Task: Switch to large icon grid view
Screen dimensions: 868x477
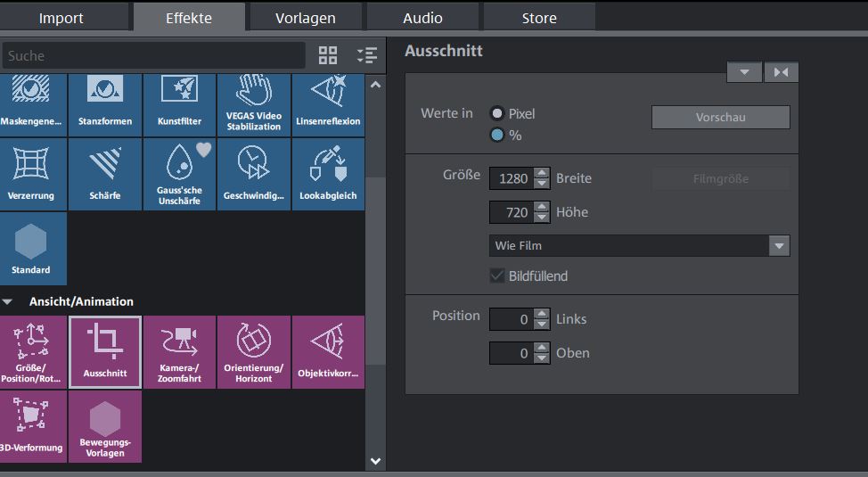Action: click(x=328, y=55)
